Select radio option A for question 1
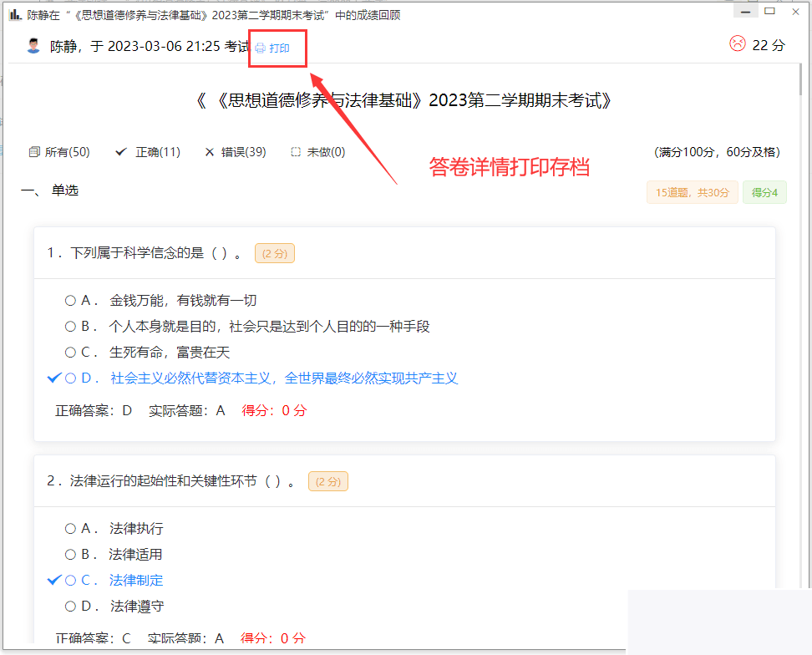The width and height of the screenshot is (812, 655). pos(70,300)
